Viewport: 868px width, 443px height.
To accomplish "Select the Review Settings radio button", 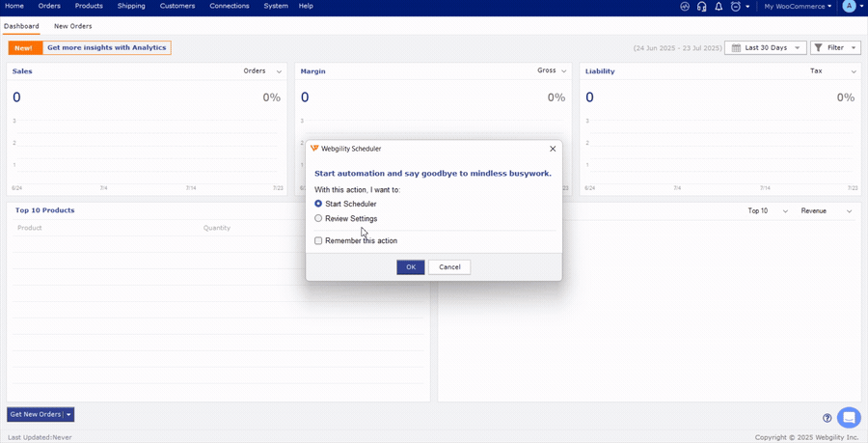I will click(x=318, y=218).
